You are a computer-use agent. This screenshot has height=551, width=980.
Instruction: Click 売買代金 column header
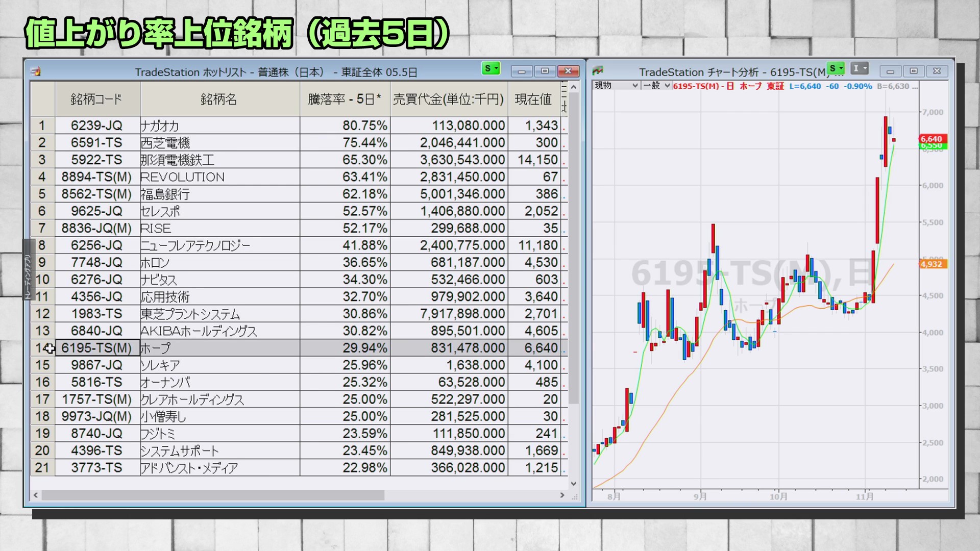click(448, 99)
